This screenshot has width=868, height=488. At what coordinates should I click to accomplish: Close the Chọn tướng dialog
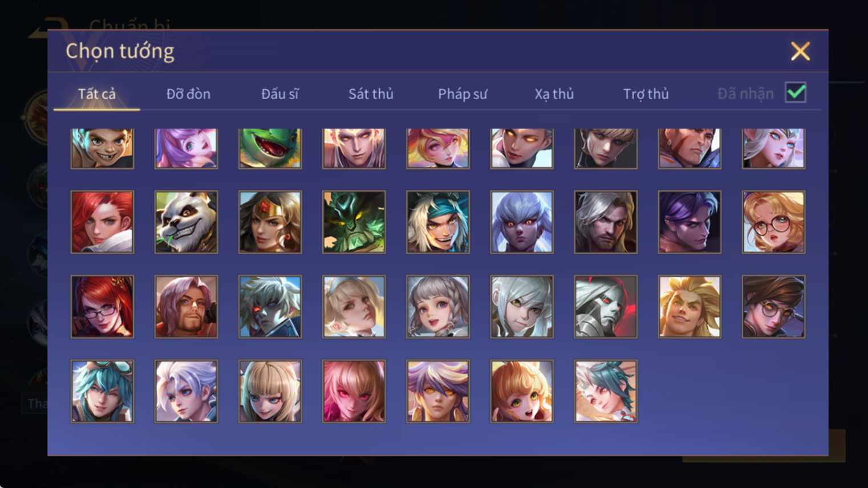[800, 51]
